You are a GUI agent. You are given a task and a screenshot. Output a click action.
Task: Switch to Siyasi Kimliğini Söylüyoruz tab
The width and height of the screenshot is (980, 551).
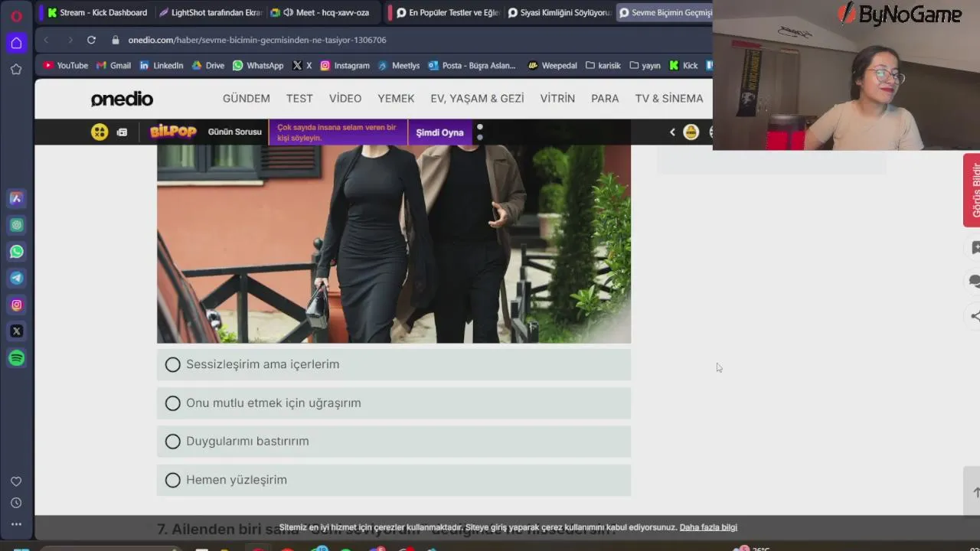560,12
